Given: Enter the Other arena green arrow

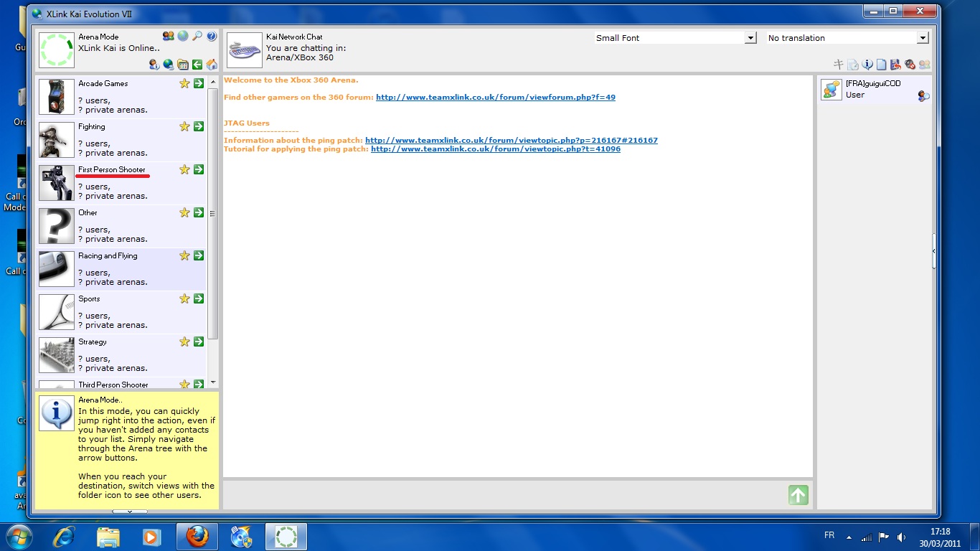Looking at the screenshot, I should coord(199,212).
